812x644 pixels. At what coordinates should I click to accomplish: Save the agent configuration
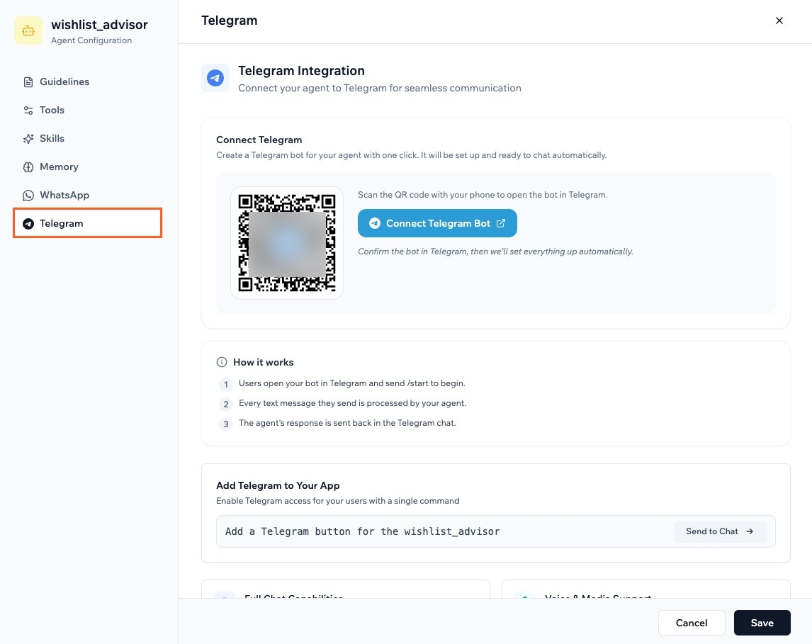click(762, 623)
